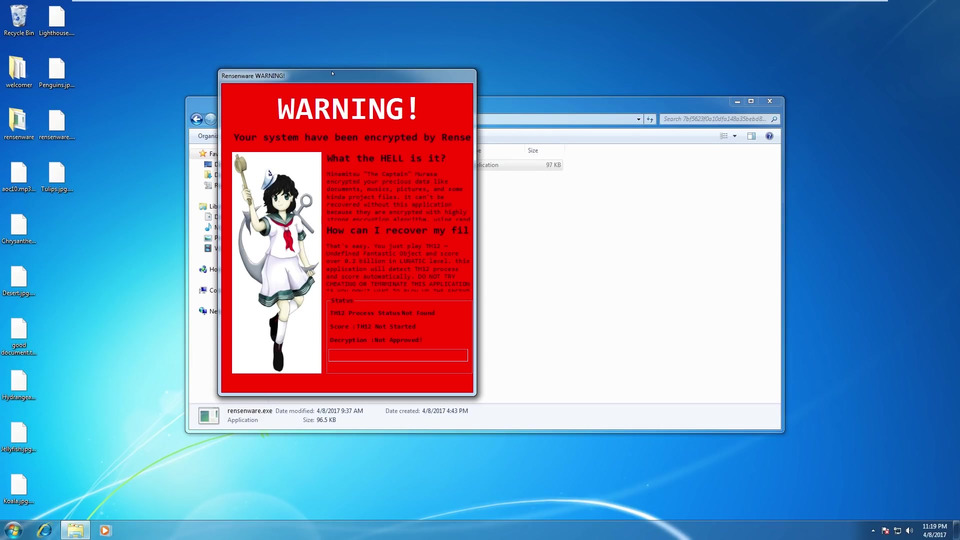Launch Internet Explorer from taskbar
The width and height of the screenshot is (960, 540).
[44, 530]
